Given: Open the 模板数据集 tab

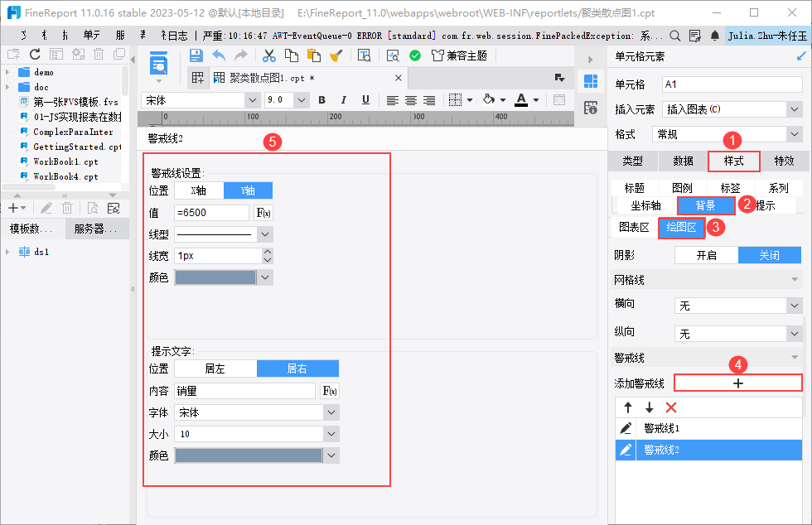Looking at the screenshot, I should pyautogui.click(x=32, y=229).
